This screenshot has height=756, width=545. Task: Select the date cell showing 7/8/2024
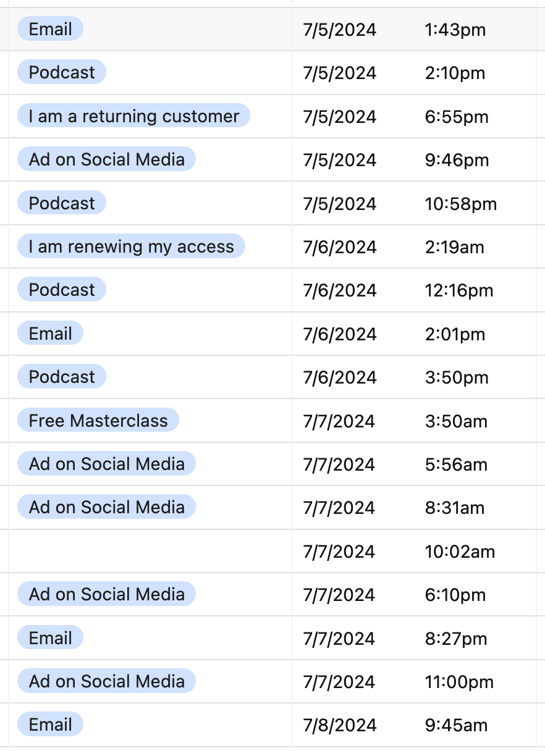click(339, 725)
